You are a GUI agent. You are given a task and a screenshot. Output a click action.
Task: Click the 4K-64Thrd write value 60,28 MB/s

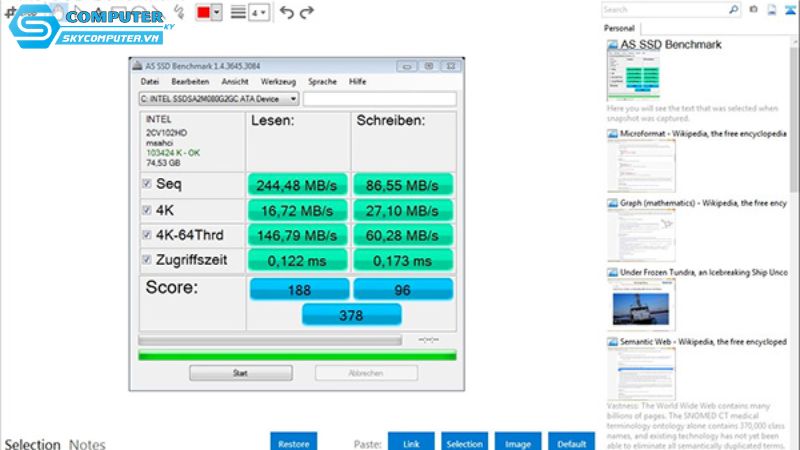403,235
